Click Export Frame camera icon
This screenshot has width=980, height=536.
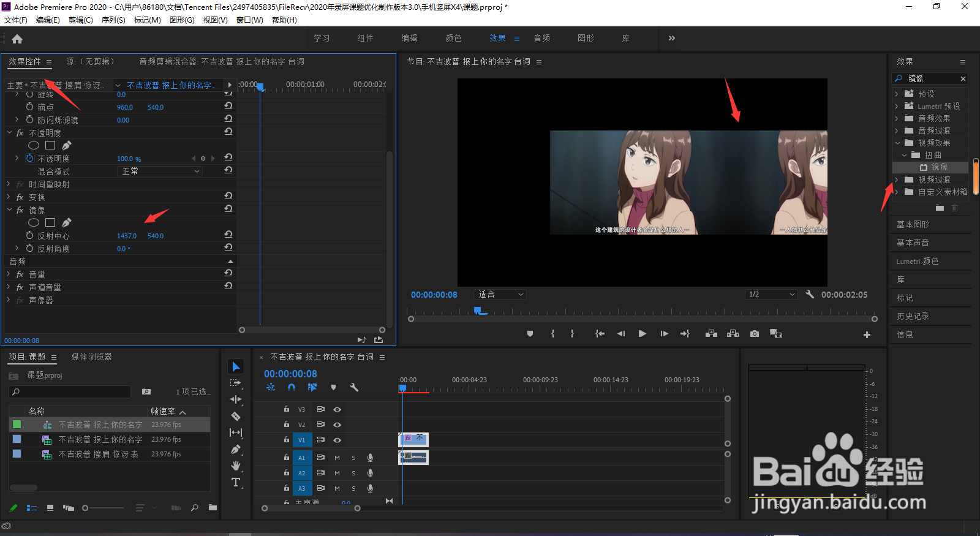point(755,334)
